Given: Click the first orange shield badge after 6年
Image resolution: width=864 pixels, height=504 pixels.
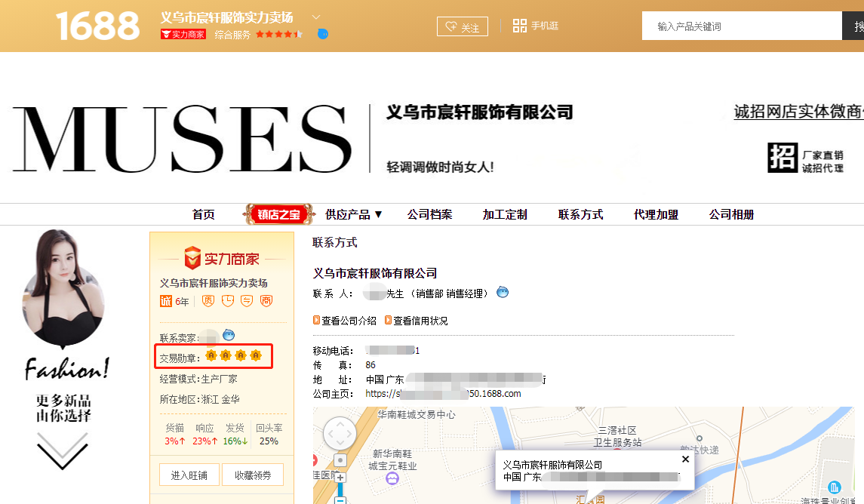Looking at the screenshot, I should [208, 301].
